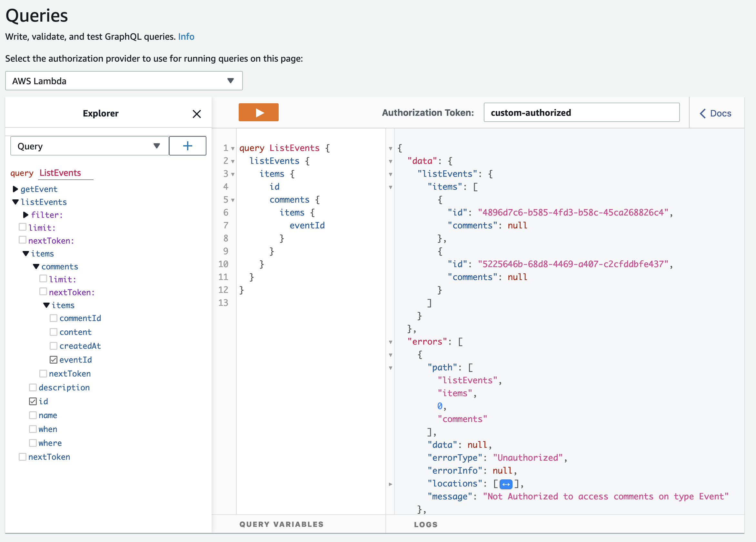
Task: Expand the collapsed locations array
Action: click(506, 484)
